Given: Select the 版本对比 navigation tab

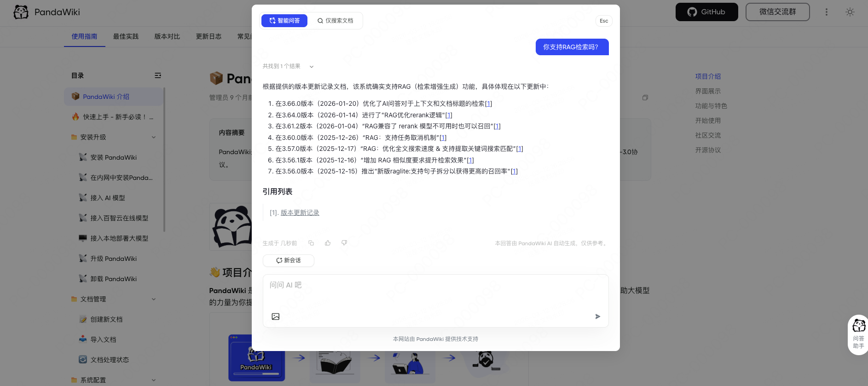Looking at the screenshot, I should coord(167,36).
